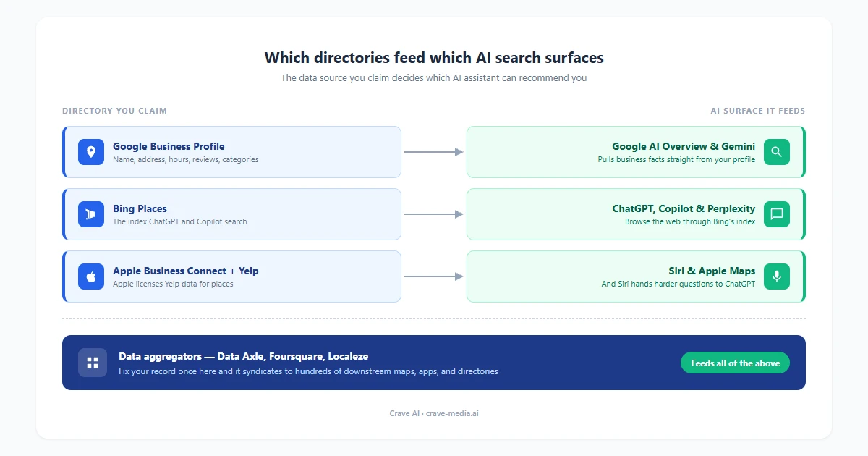Click the main title about AI search surfaces
Viewport: 868px width, 456px height.
pyautogui.click(x=434, y=58)
